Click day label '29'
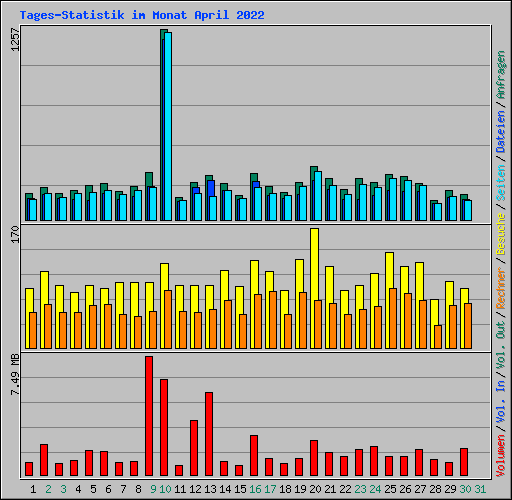The width and height of the screenshot is (512, 500). pos(450,489)
